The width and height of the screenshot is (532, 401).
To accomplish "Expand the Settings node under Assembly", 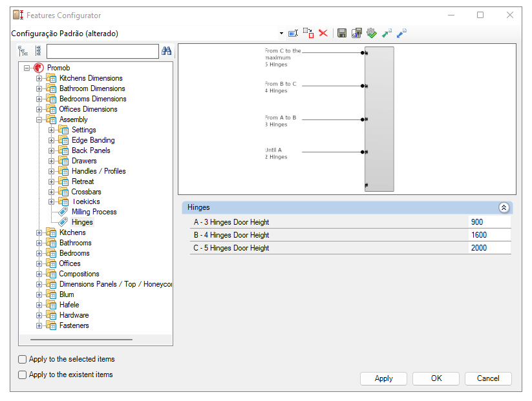I will pos(51,130).
